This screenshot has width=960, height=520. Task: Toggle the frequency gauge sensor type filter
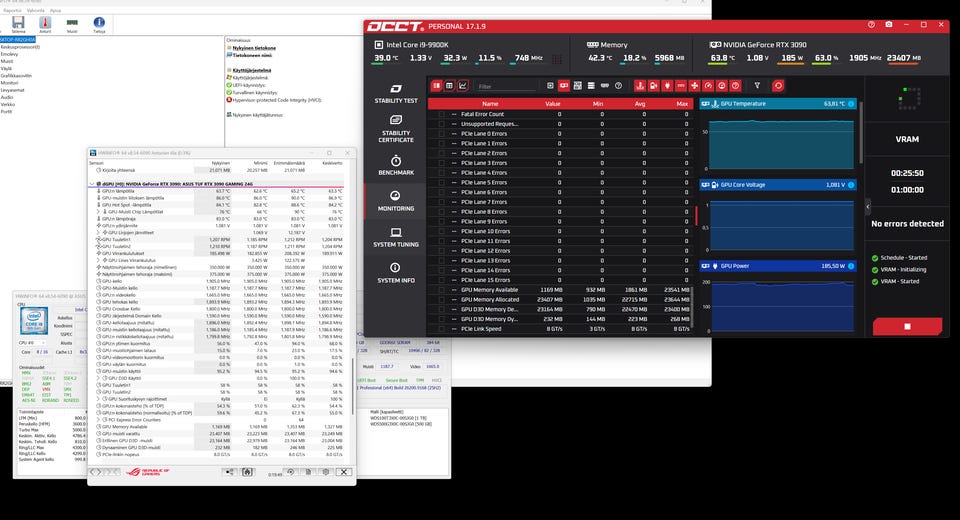coord(708,86)
